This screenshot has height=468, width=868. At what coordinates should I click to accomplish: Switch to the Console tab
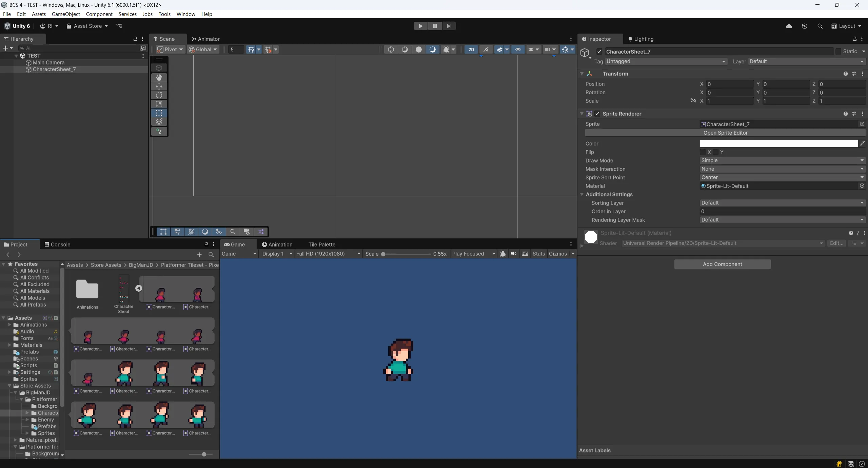[57, 245]
